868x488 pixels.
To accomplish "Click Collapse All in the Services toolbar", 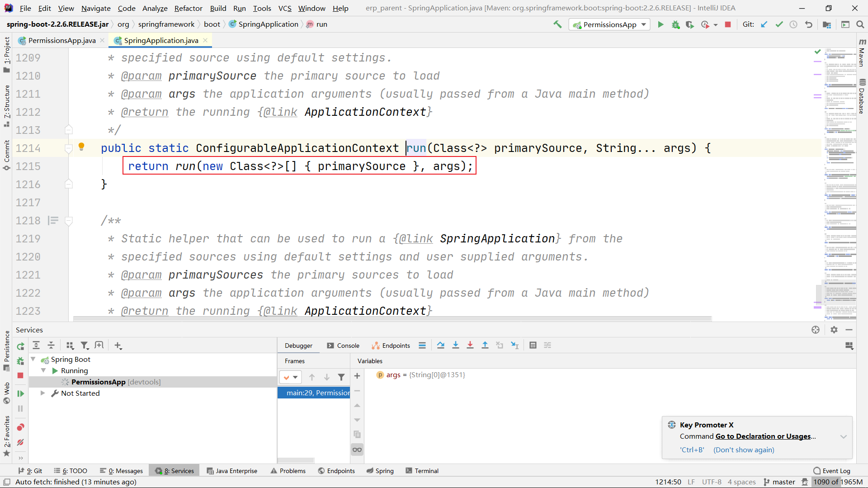I will click(x=51, y=345).
